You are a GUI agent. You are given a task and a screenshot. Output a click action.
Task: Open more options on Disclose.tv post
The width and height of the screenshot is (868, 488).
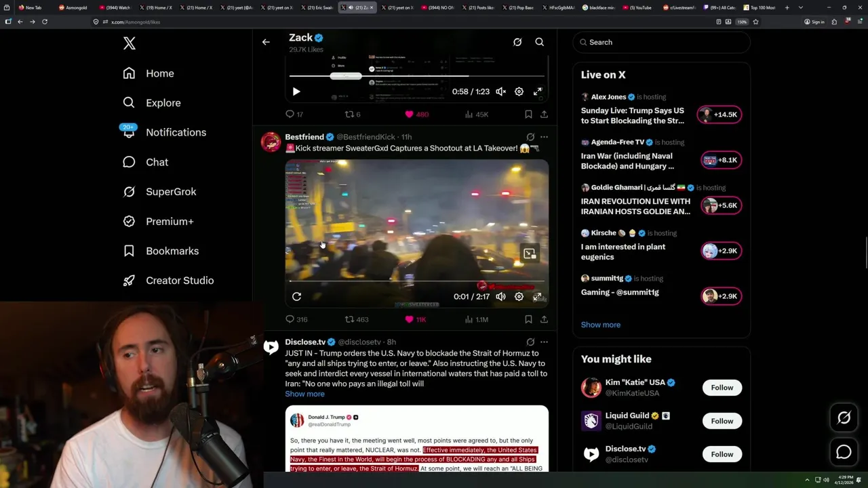point(544,342)
